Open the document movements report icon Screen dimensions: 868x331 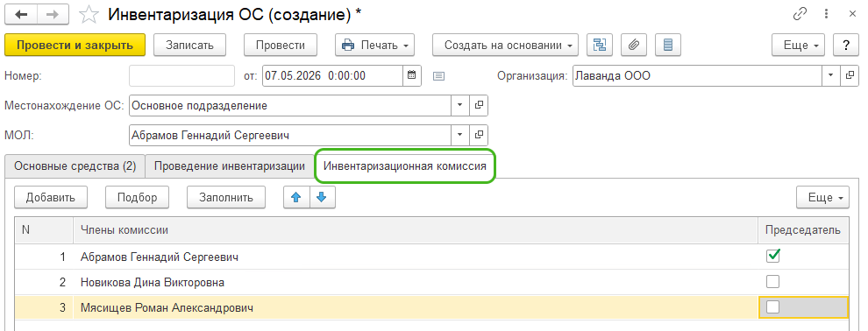click(x=667, y=46)
